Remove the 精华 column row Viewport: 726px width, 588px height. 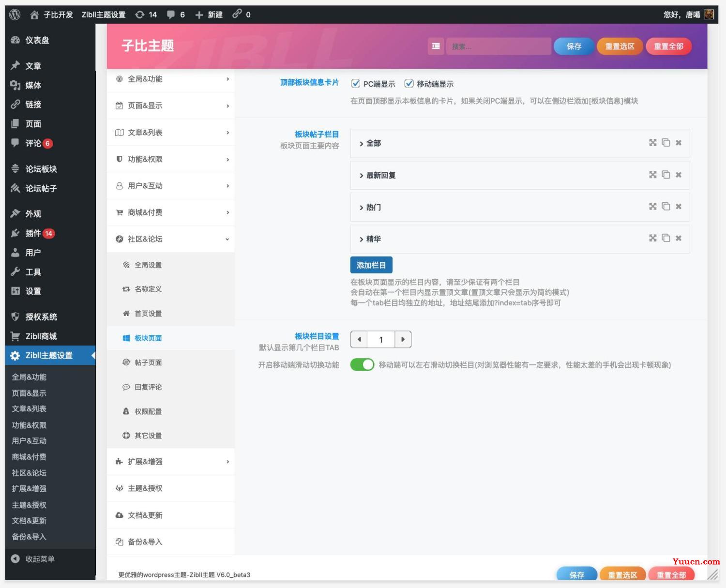click(679, 238)
